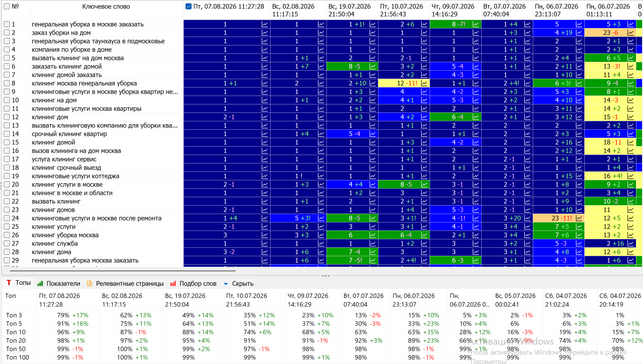Open the 'Релевантные страницы' tab
The image size is (643, 364).
pos(125,283)
